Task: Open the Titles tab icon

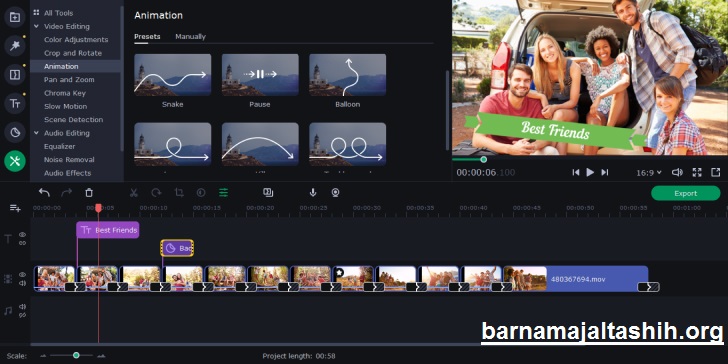Action: coord(15,104)
